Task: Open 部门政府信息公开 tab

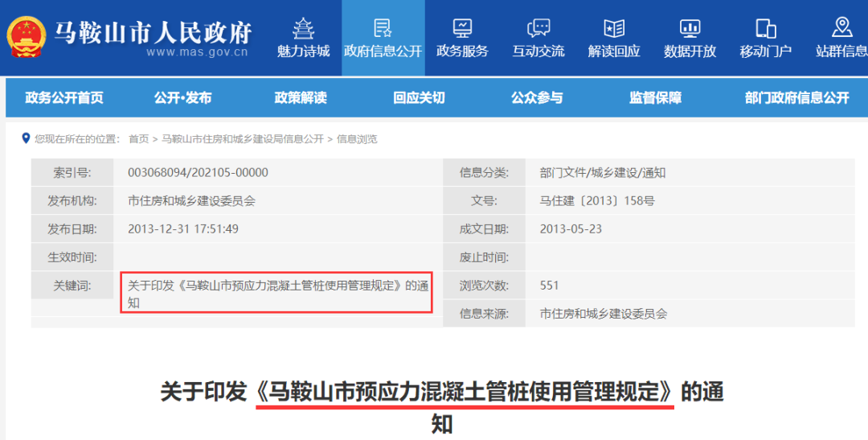Action: [x=796, y=98]
